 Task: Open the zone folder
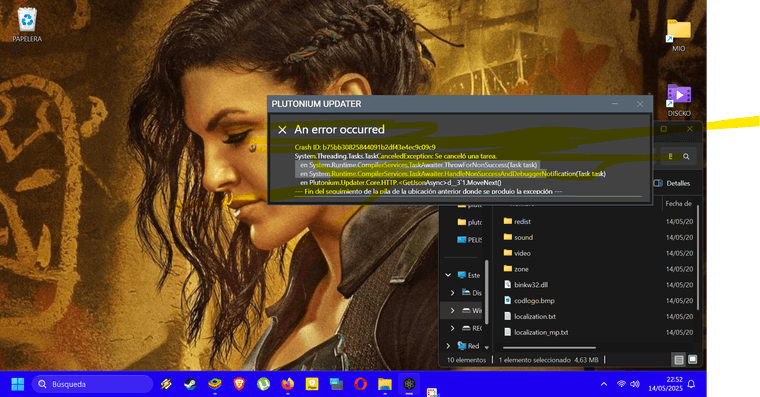point(521,270)
